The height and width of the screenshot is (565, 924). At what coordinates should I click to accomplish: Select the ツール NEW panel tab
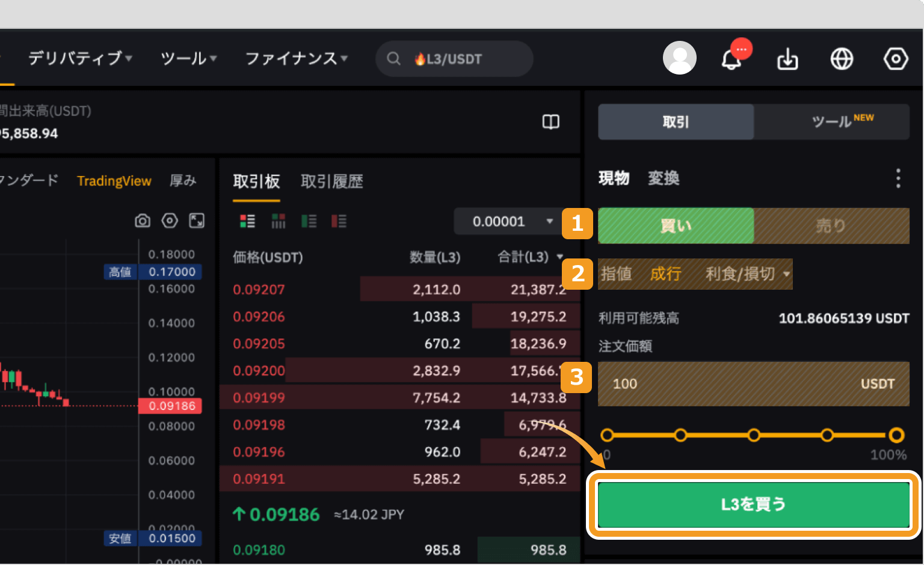point(832,122)
